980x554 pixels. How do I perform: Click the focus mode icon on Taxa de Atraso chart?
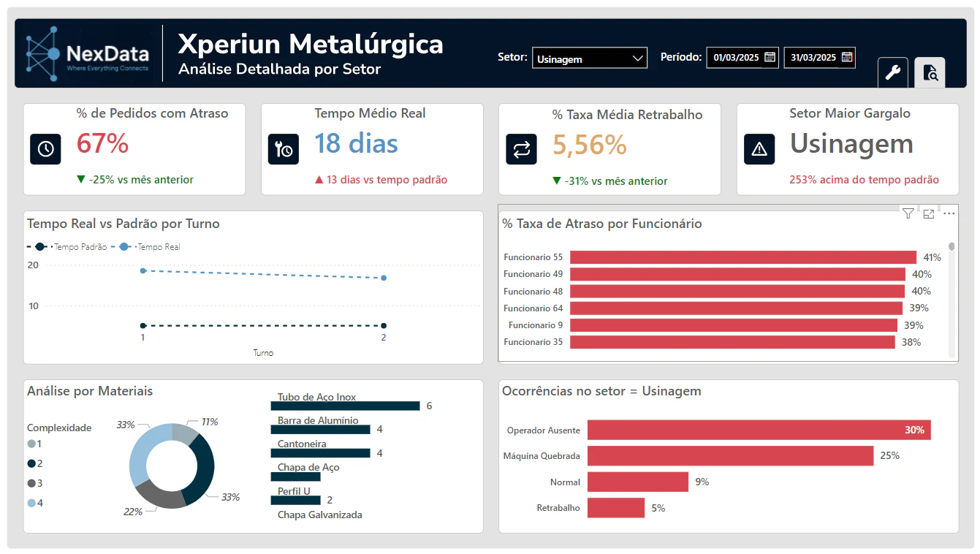tap(929, 213)
